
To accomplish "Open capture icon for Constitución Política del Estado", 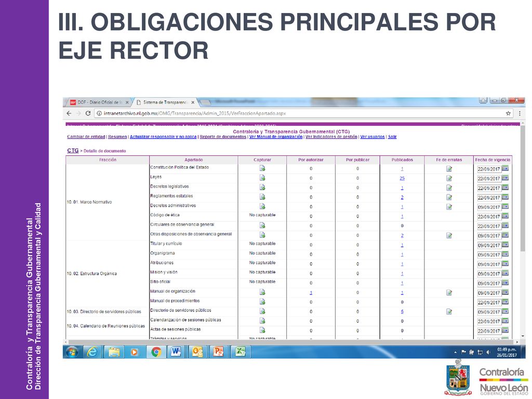I will coord(262,168).
